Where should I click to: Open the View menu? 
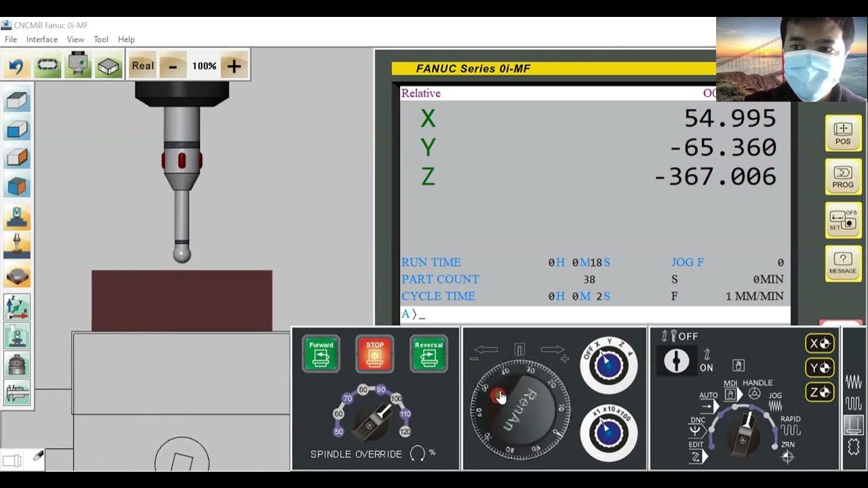click(x=75, y=39)
